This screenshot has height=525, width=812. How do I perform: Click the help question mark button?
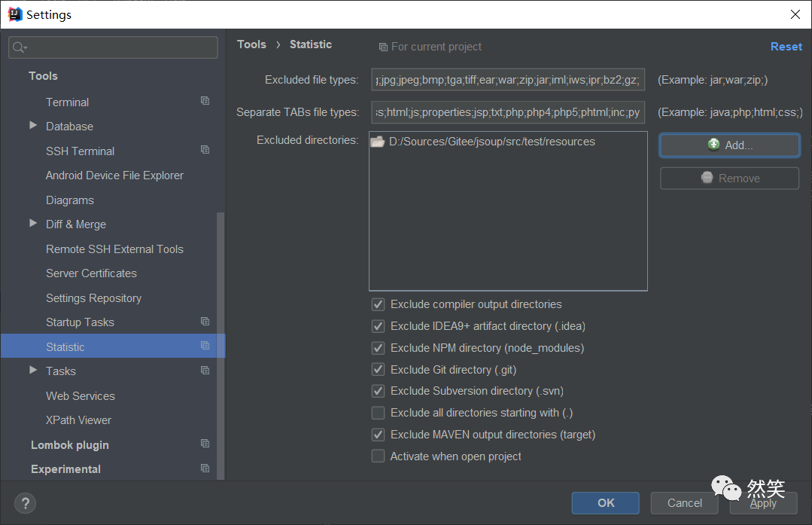[26, 502]
